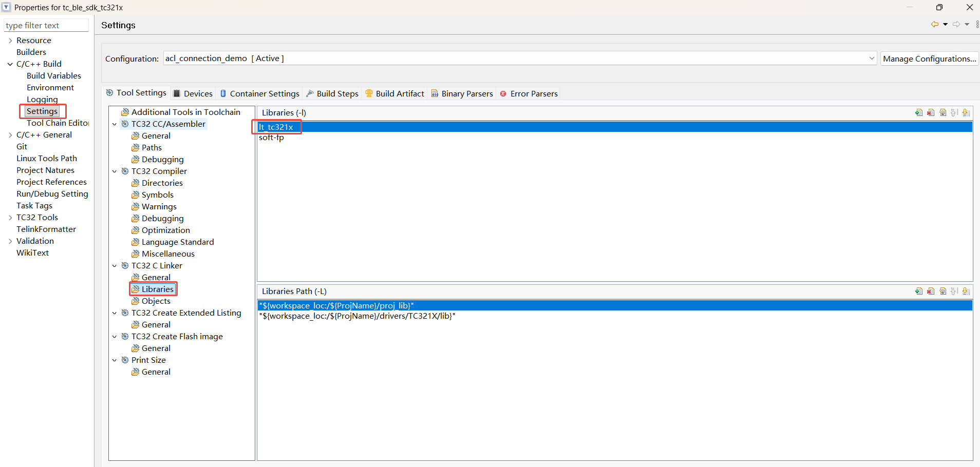Expand the Validation node
The width and height of the screenshot is (980, 467).
[10, 241]
